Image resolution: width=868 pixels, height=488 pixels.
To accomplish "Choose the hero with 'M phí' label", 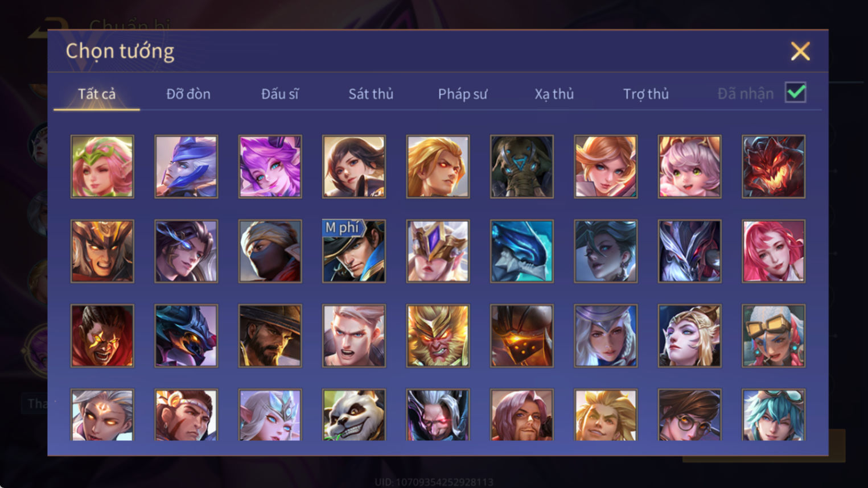I will (x=354, y=251).
